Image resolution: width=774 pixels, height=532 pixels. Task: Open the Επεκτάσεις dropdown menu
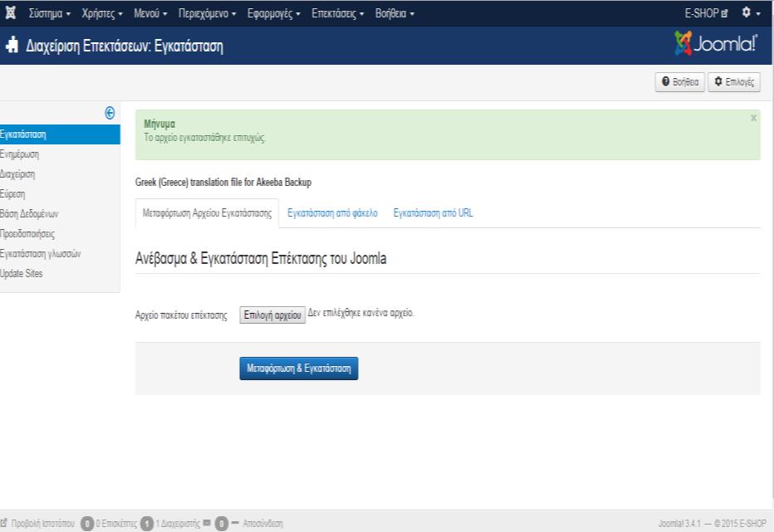click(338, 13)
